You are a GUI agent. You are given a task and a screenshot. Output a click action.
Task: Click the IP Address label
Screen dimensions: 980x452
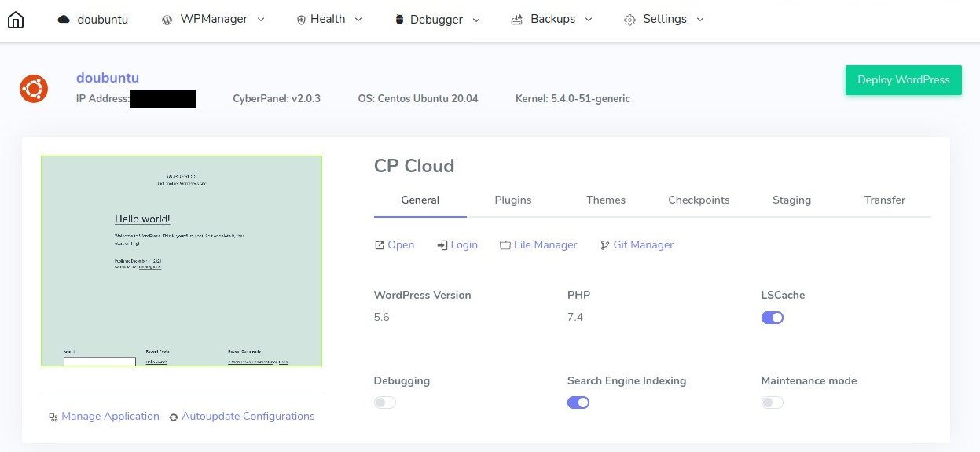click(103, 99)
